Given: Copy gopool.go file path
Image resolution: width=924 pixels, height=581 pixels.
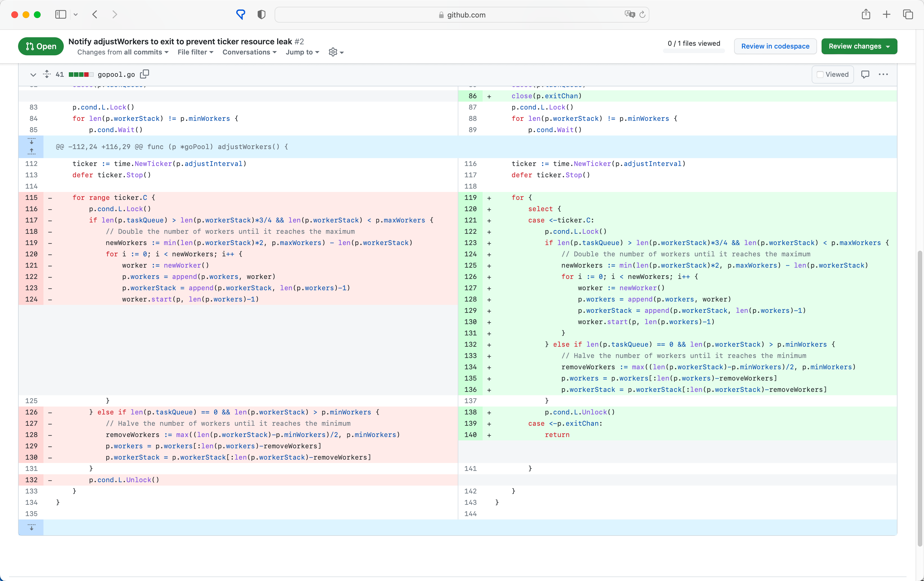Looking at the screenshot, I should point(144,74).
